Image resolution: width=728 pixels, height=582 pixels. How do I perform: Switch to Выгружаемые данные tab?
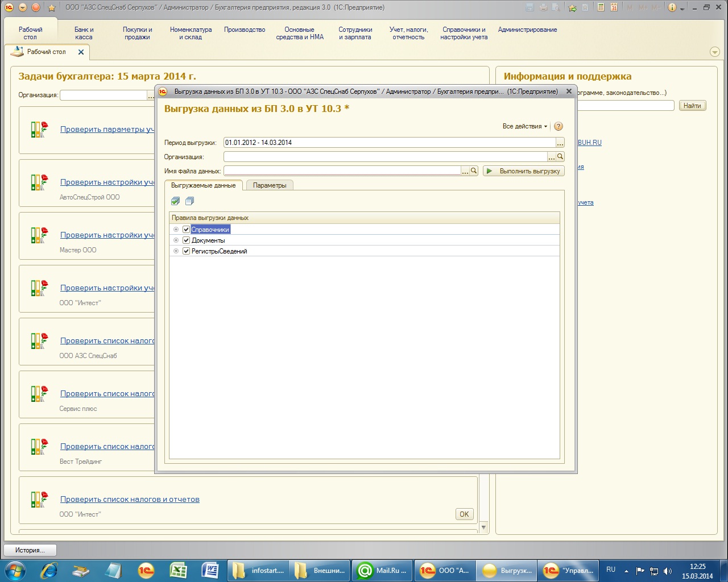[203, 185]
